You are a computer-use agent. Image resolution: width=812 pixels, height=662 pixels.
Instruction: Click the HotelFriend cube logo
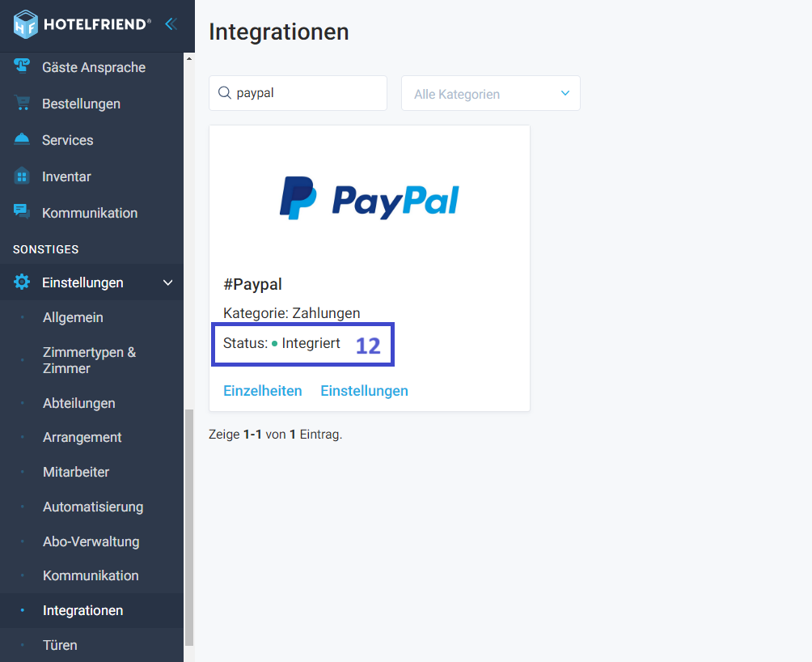25,24
